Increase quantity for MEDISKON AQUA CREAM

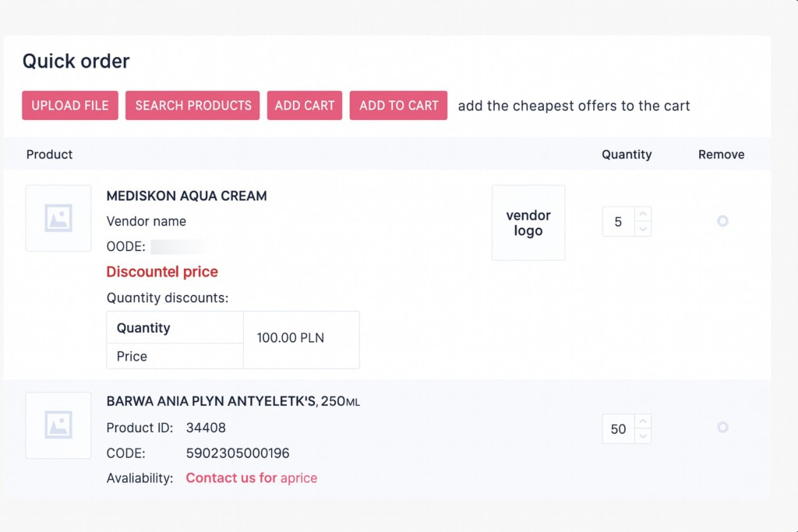[x=642, y=213]
